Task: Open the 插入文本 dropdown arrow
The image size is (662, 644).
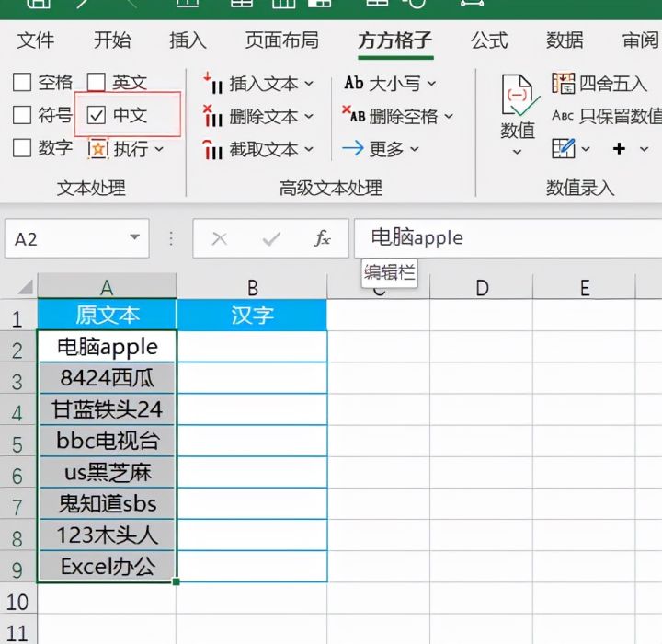Action: (x=309, y=83)
